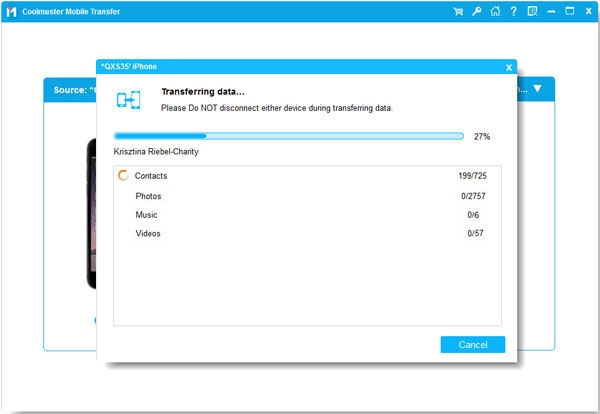Click the 199/725 contacts count
600x414 pixels.
point(473,176)
